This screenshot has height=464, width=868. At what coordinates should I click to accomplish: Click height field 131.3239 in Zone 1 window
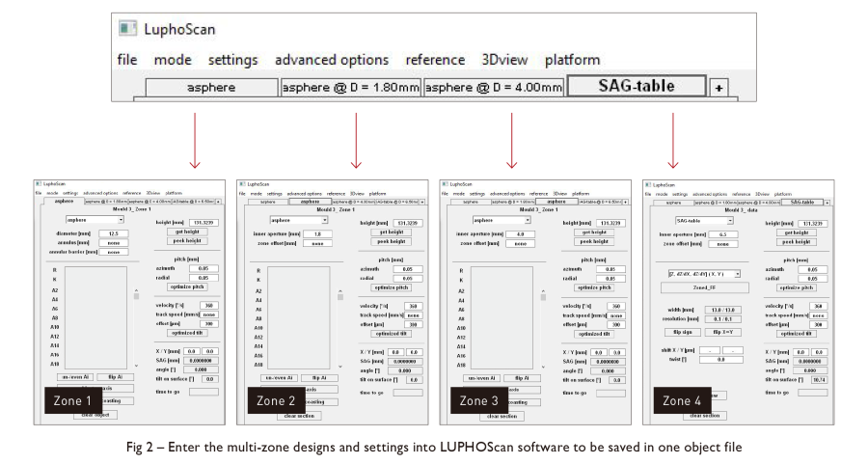[203, 223]
